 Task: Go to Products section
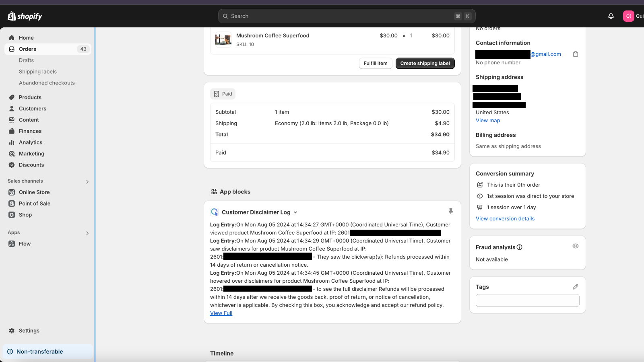click(x=30, y=97)
